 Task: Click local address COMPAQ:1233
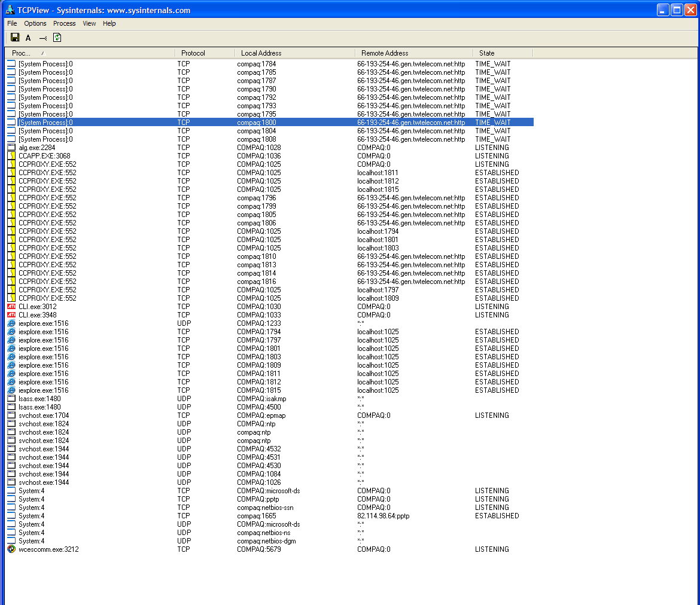[x=259, y=323]
